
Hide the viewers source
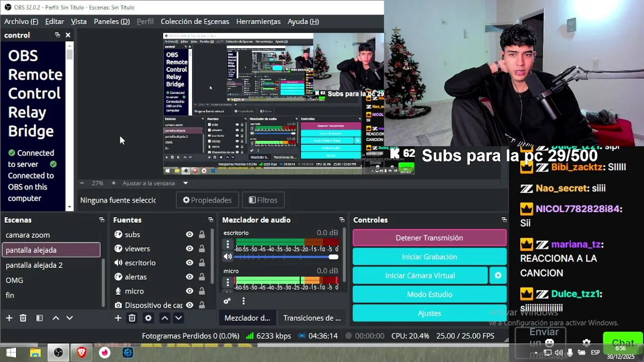pos(190,248)
